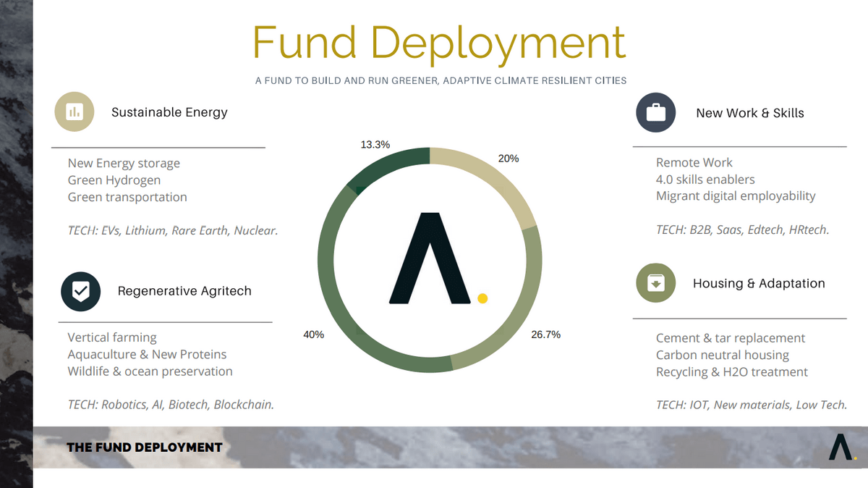This screenshot has width=868, height=488.
Task: Click the Green Hydrogen line
Action: pyautogui.click(x=114, y=180)
